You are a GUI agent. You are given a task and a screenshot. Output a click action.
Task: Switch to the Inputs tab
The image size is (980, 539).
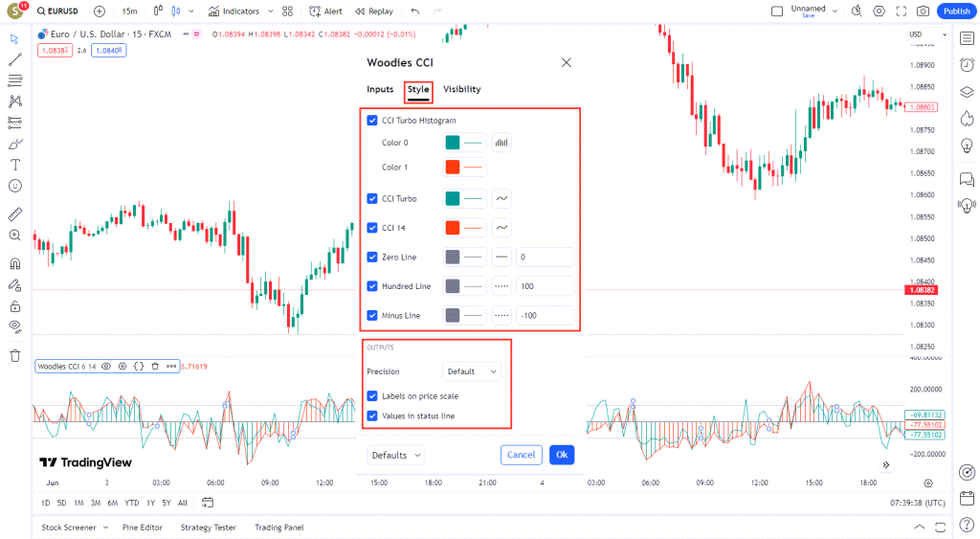point(380,89)
